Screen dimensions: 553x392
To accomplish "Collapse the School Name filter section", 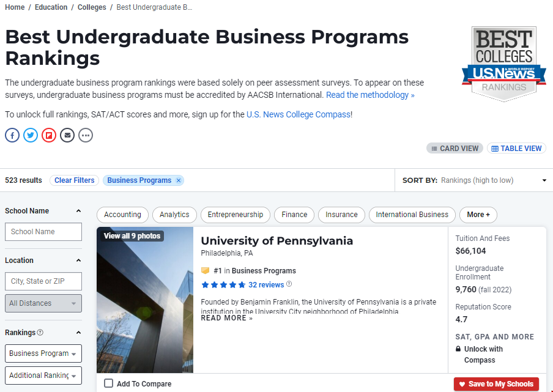I will [x=78, y=211].
